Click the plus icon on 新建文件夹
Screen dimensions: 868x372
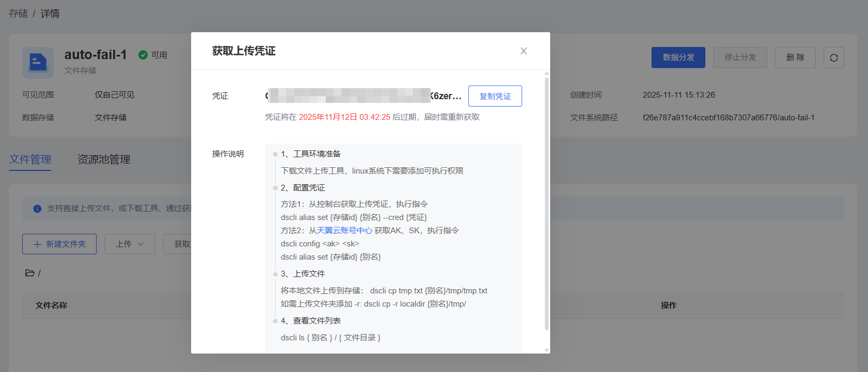pos(37,244)
